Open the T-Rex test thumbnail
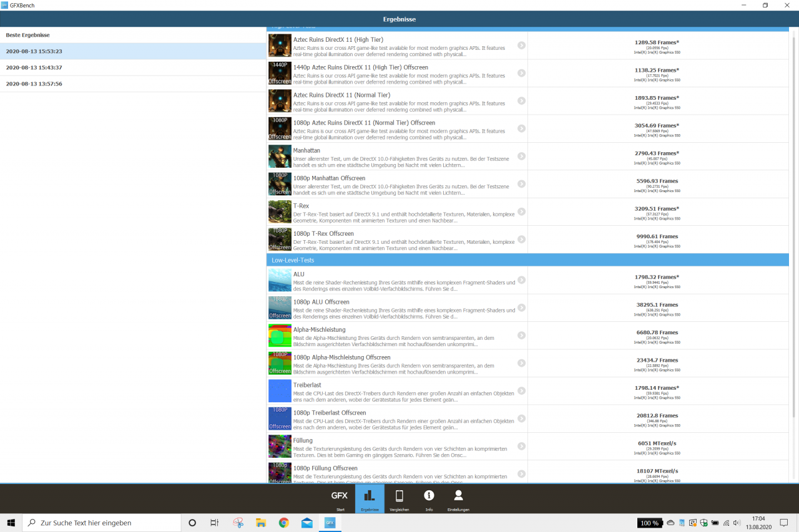This screenshot has width=799, height=532. (x=280, y=212)
